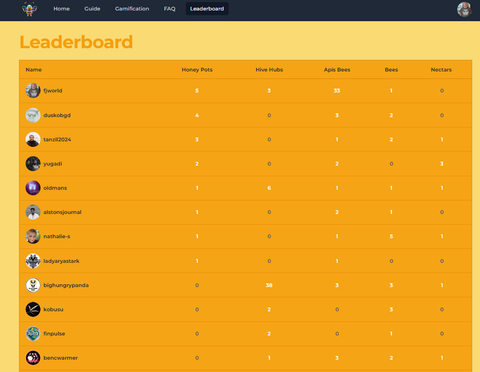Screen dimensions: 480x372
Task: Click the Name column header
Action: pyautogui.click(x=34, y=70)
